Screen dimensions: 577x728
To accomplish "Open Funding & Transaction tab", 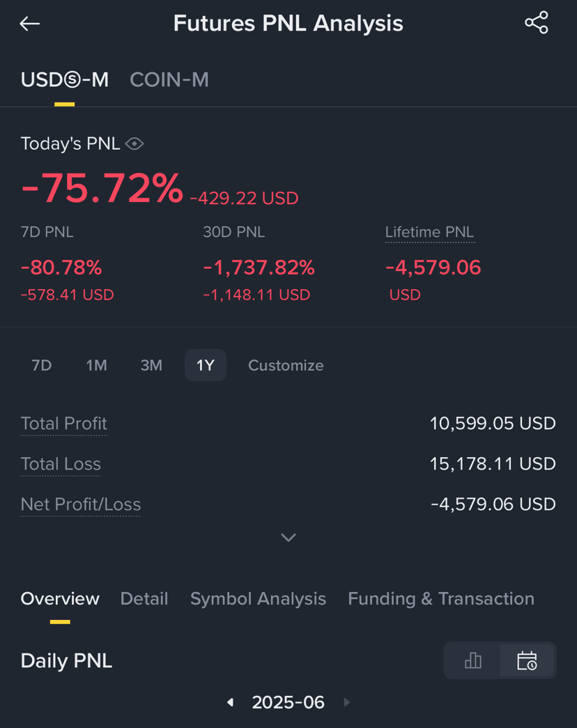I will pos(441,599).
